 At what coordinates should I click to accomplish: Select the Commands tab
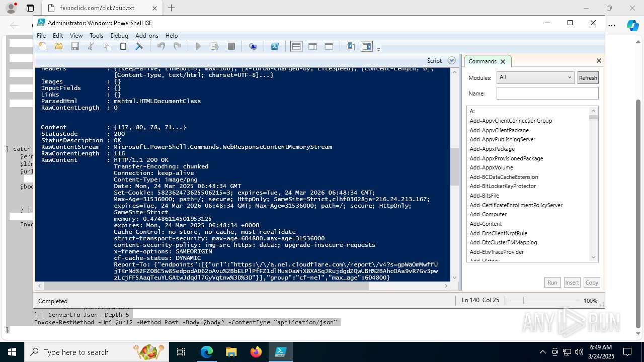tap(482, 61)
